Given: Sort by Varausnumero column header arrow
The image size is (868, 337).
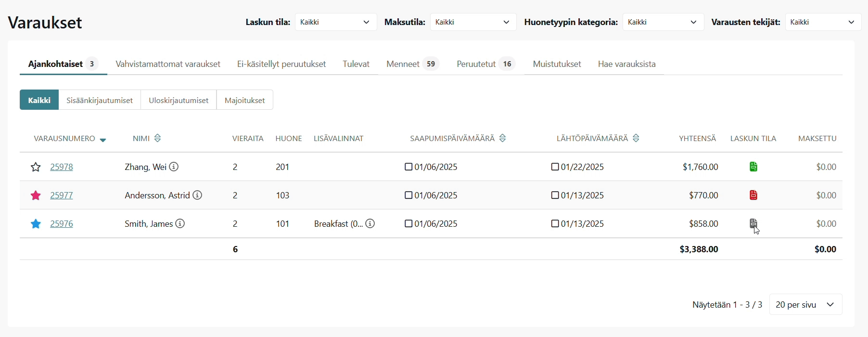Looking at the screenshot, I should [102, 140].
